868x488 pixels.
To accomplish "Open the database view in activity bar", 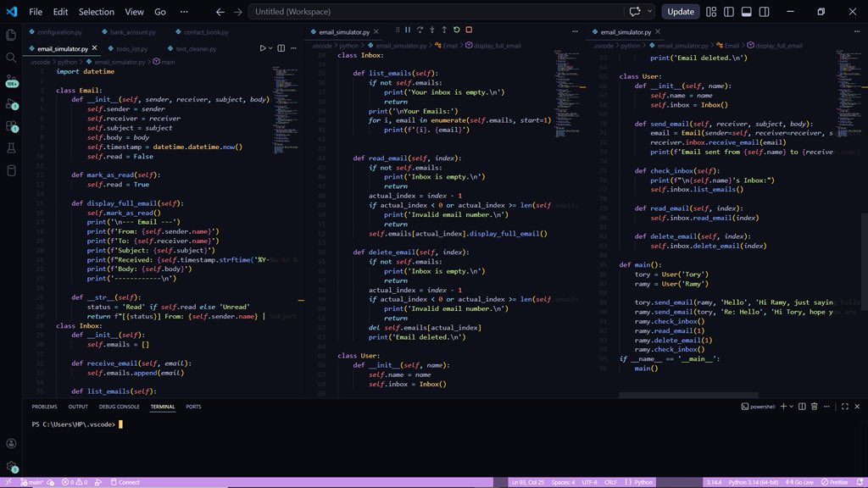I will [11, 170].
